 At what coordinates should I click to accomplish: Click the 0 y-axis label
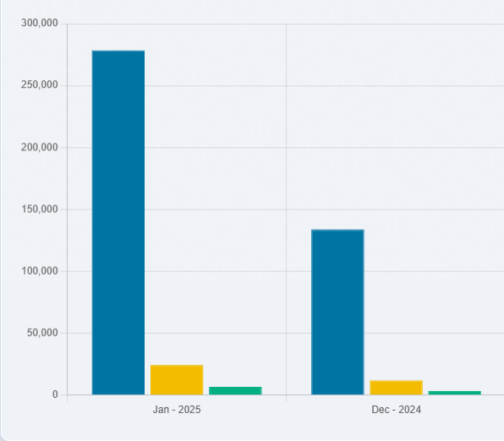[x=55, y=395]
